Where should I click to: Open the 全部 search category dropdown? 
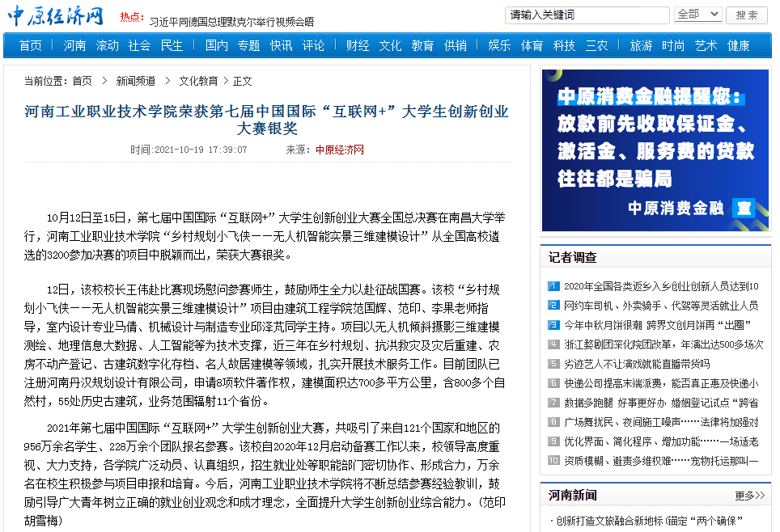pos(697,15)
